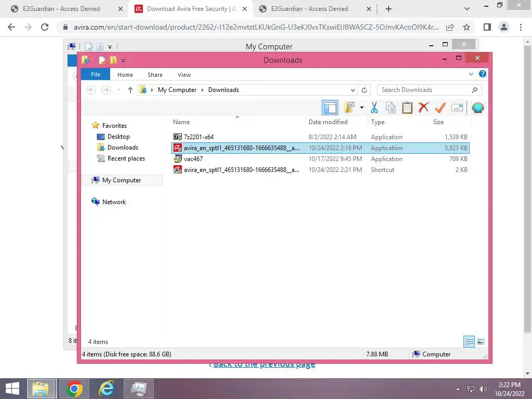
Task: Click the Copy icon in Downloads toolbar
Action: 391,108
